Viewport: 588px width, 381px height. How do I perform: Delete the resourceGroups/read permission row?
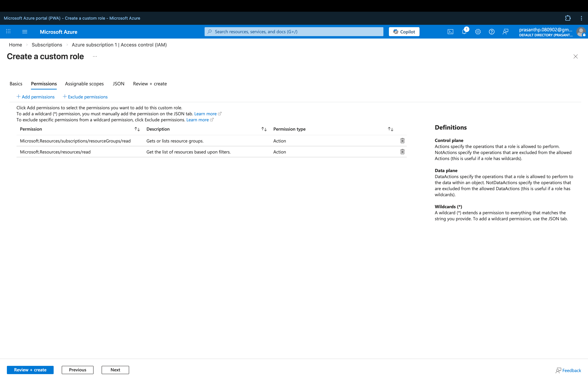[402, 141]
